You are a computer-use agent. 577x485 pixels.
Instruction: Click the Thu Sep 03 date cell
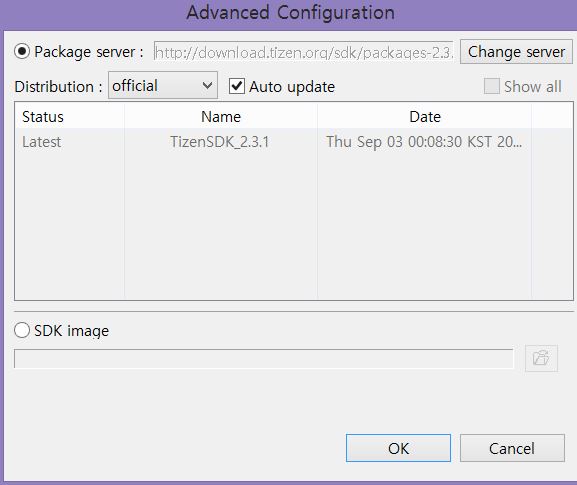click(x=424, y=142)
